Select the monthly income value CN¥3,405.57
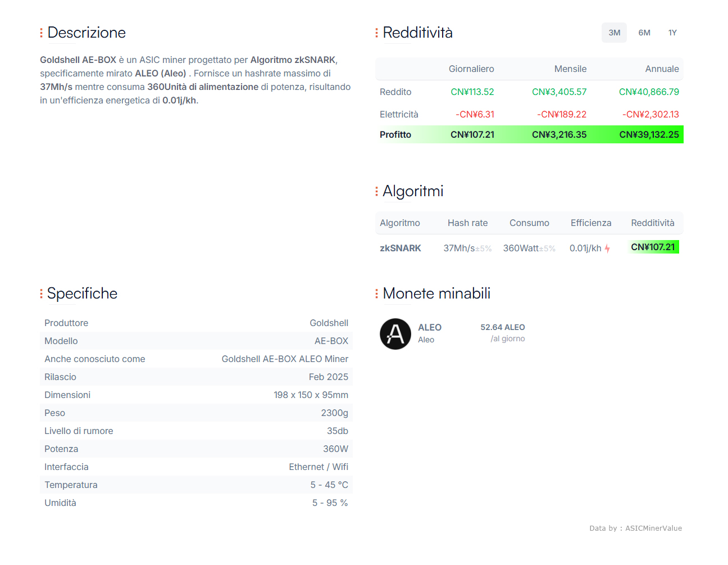The image size is (728, 565). pyautogui.click(x=559, y=92)
